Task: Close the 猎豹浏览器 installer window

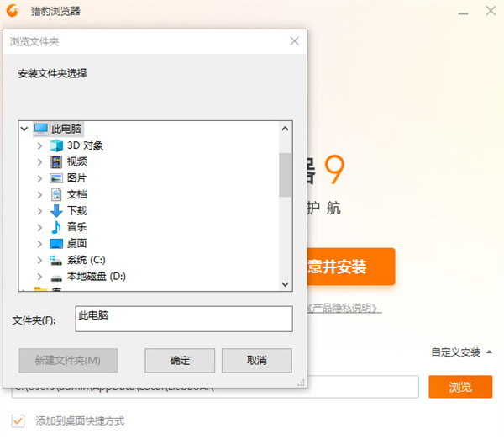Action: pyautogui.click(x=491, y=11)
